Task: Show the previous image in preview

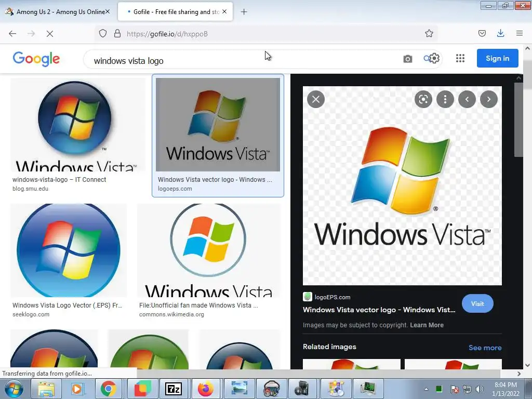Action: [467, 99]
